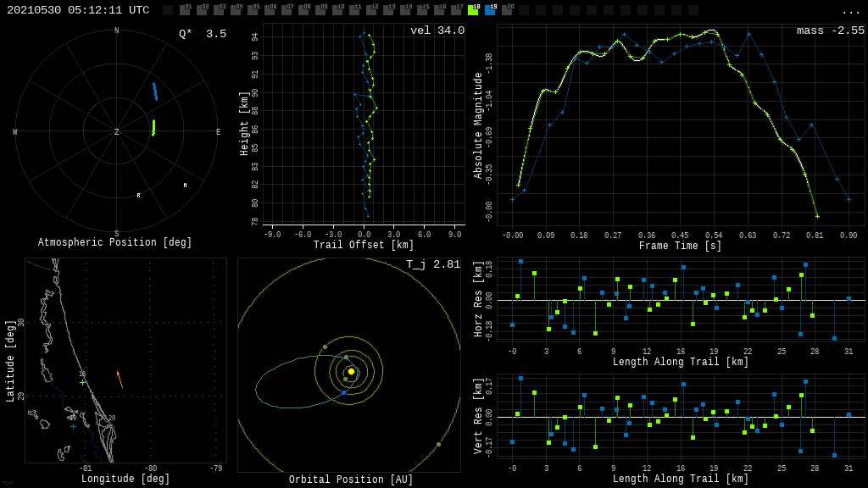
Task: Enable the station 20 square
Action: coord(507,10)
